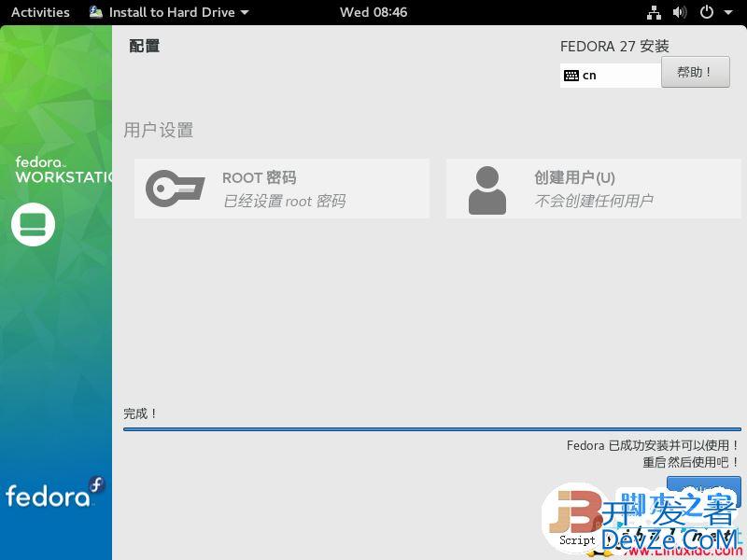This screenshot has height=560, width=747.
Task: Click the Fedora Workstation round laptop icon
Action: click(33, 224)
